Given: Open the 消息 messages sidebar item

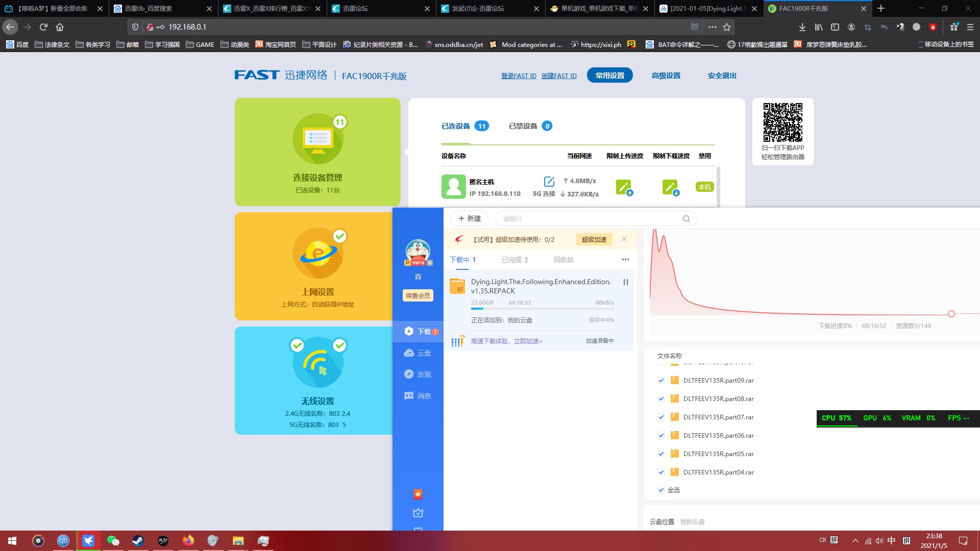Looking at the screenshot, I should [x=418, y=396].
